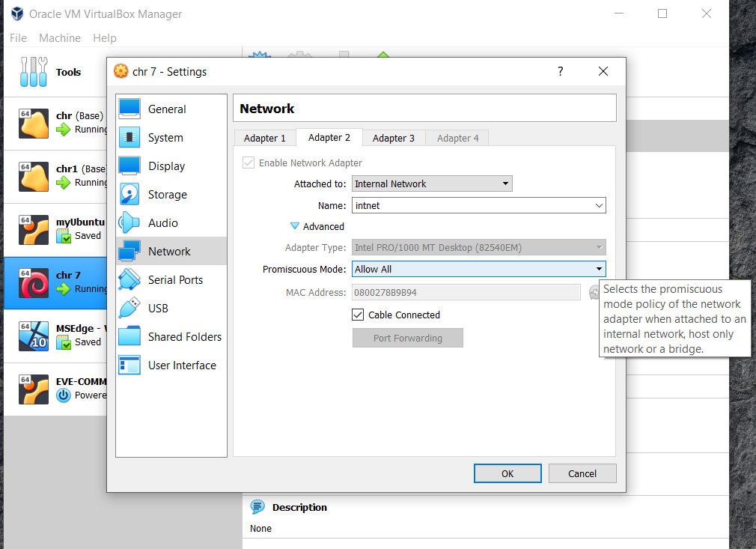Viewport: 756px width, 549px height.
Task: Click the MAC Address field
Action: click(x=466, y=292)
